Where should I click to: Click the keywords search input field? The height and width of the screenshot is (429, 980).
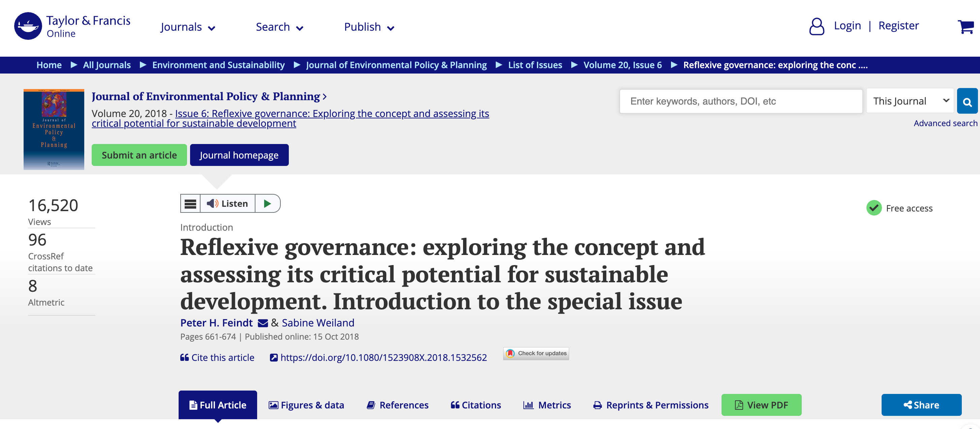click(741, 101)
